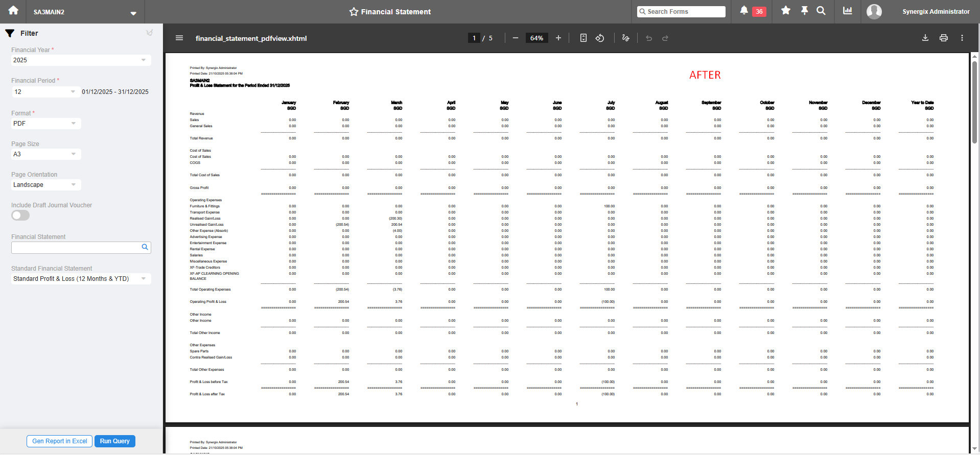Screen dimensions: 980x455
Task: Click the Search Forms input field
Action: (x=685, y=12)
